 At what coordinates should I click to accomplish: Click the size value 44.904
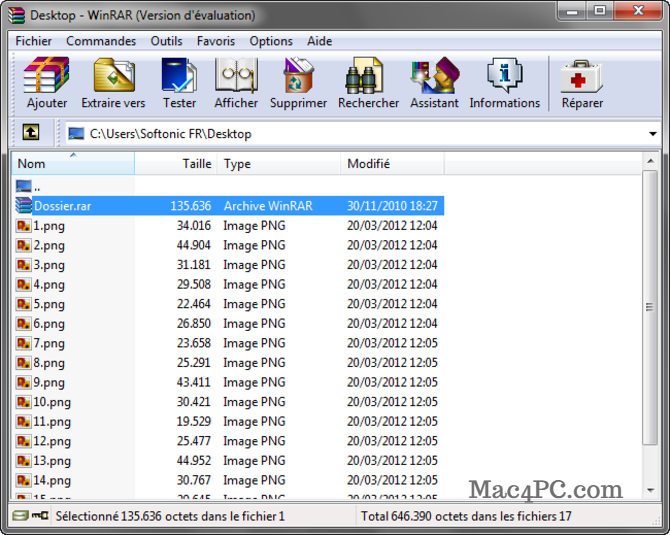click(x=194, y=245)
